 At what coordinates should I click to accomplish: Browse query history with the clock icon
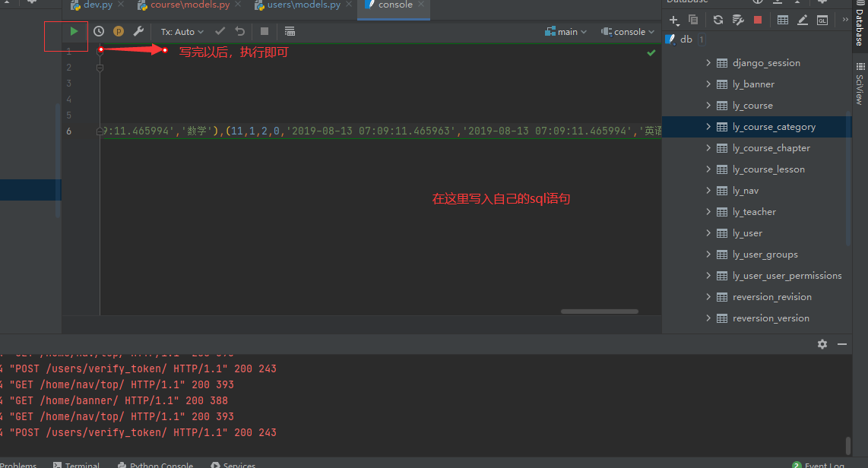99,31
